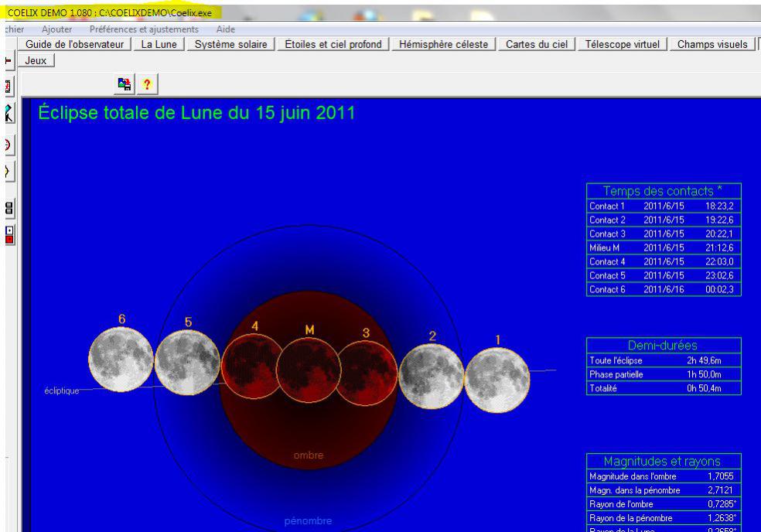The image size is (761, 532).
Task: Click the red moon at contact 4
Action: (x=251, y=367)
